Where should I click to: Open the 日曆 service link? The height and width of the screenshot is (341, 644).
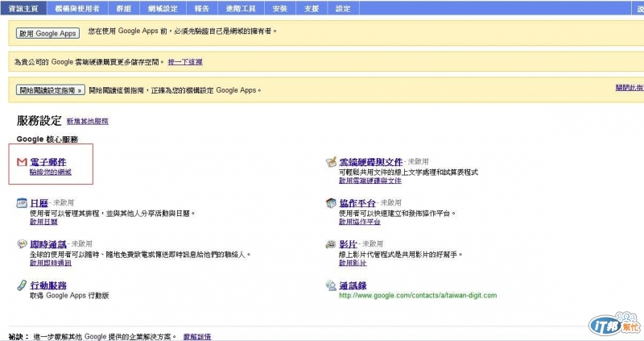tap(39, 203)
